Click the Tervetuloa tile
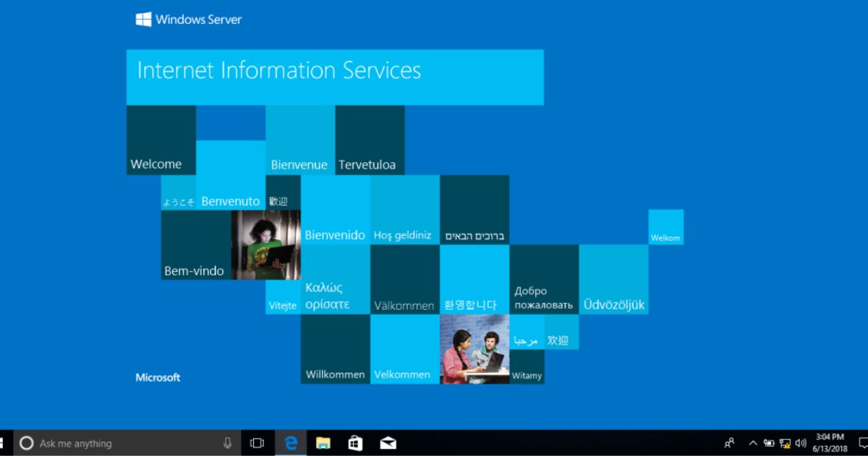 coord(370,140)
